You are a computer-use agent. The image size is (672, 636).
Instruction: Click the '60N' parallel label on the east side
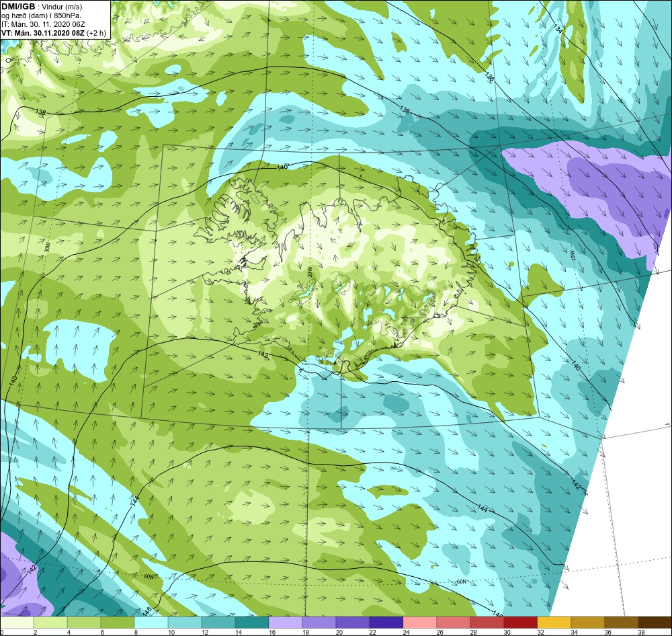click(x=461, y=582)
